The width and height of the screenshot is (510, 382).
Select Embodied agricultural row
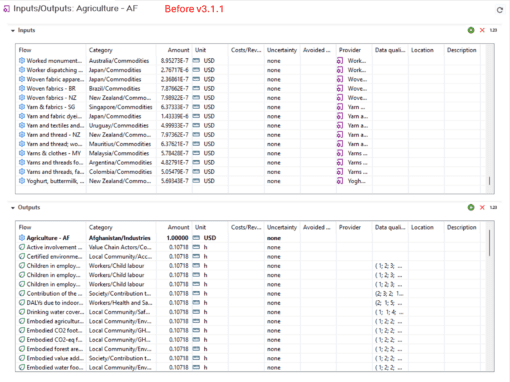(x=251, y=321)
